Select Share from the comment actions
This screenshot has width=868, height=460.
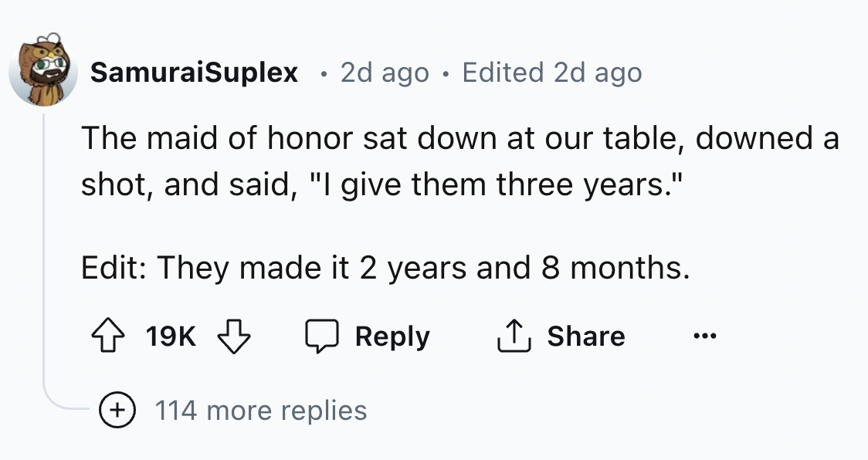[588, 336]
